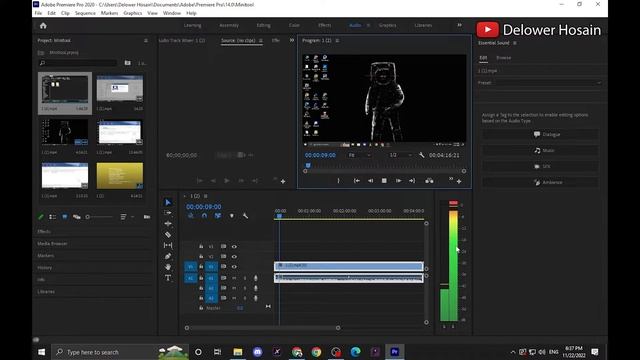
Task: Click the Comparison View button in Program monitor
Action: (429, 180)
